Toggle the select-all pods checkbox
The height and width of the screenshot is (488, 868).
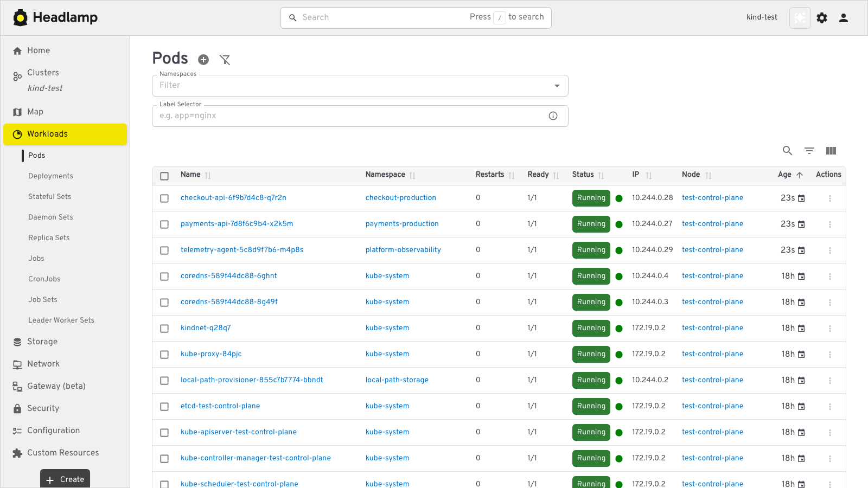point(164,176)
